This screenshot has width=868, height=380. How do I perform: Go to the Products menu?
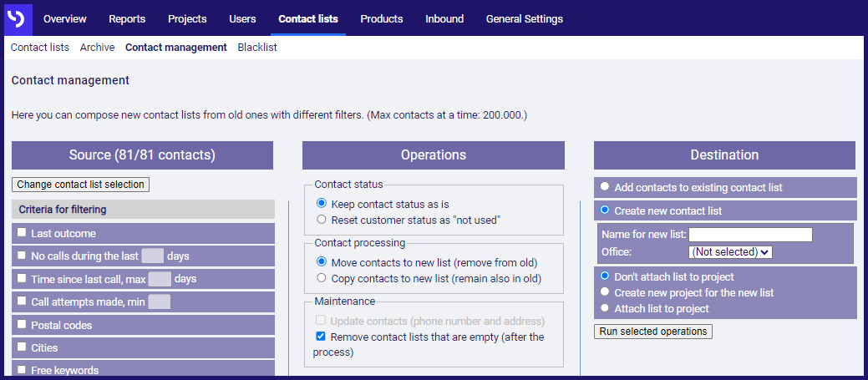point(382,19)
